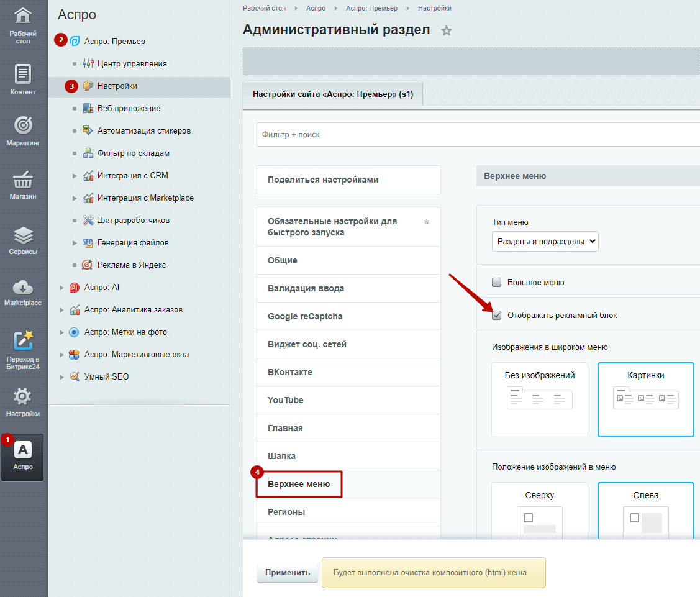Open the Настройки сайта «Аспро: Премьер» tab

[332, 94]
